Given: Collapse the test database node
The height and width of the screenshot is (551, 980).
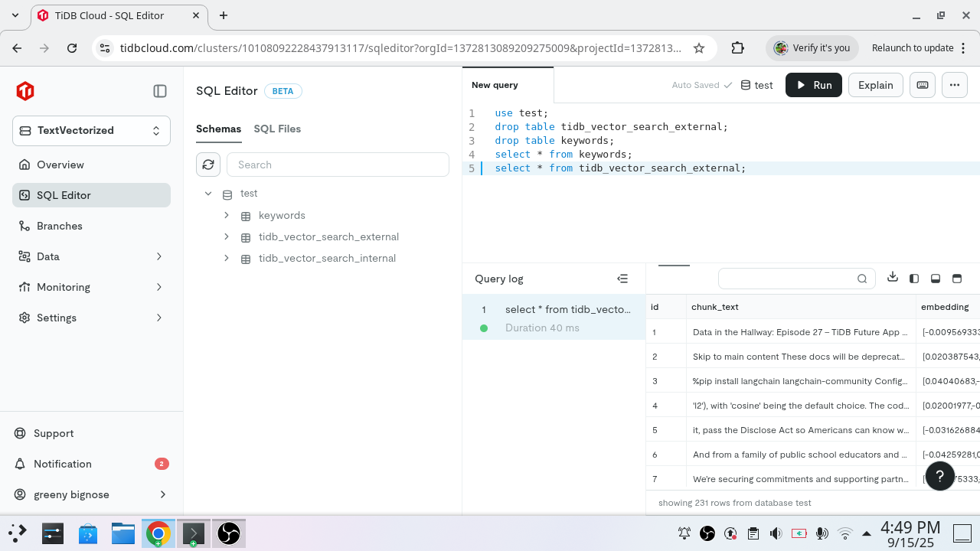Looking at the screenshot, I should tap(208, 194).
